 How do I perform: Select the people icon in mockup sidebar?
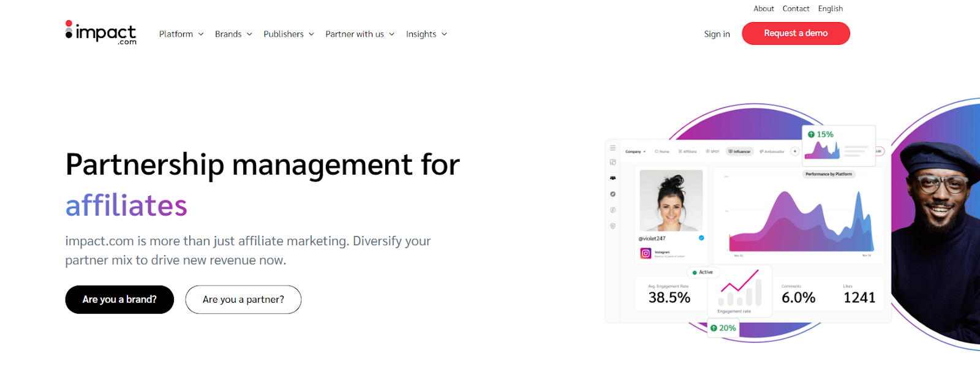pos(612,178)
